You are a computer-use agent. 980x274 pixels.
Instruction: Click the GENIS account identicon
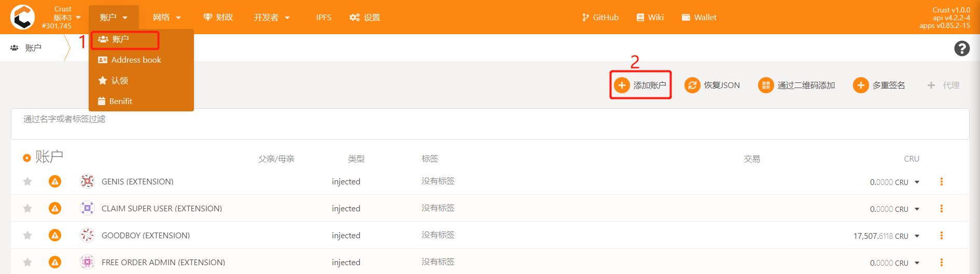tap(87, 181)
